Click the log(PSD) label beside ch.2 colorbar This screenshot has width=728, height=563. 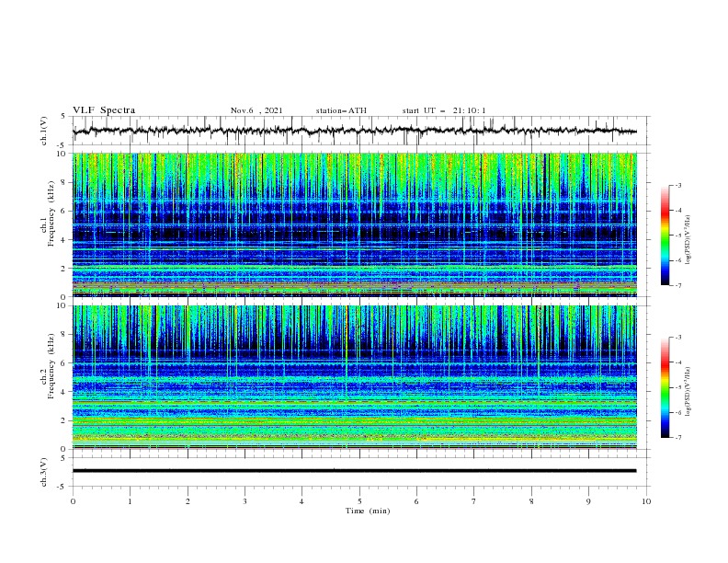tap(688, 391)
